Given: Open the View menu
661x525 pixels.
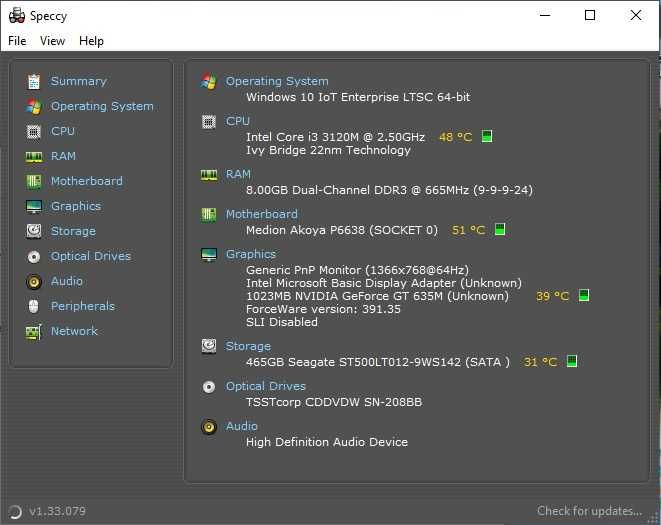Looking at the screenshot, I should [52, 41].
